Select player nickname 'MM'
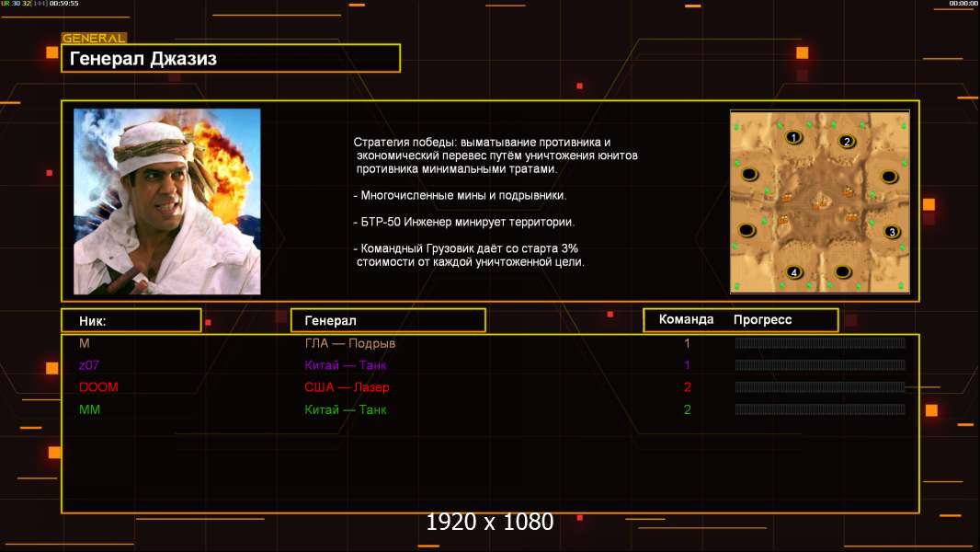 [89, 409]
